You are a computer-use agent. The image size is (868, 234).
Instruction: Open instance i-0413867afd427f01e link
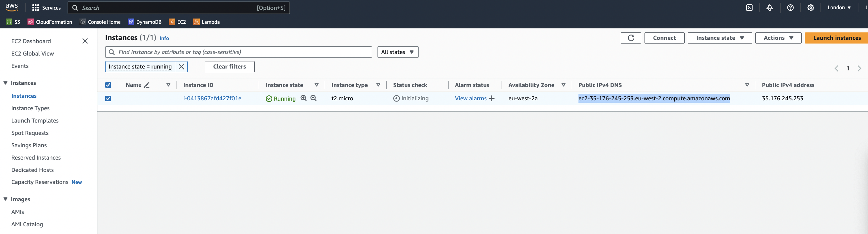[x=212, y=98]
